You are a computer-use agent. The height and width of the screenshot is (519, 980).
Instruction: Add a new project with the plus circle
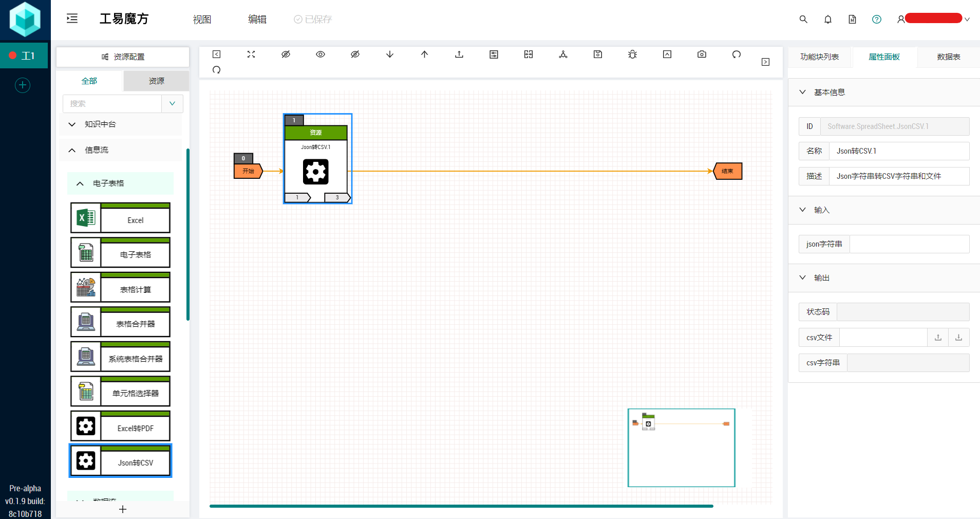coord(23,85)
